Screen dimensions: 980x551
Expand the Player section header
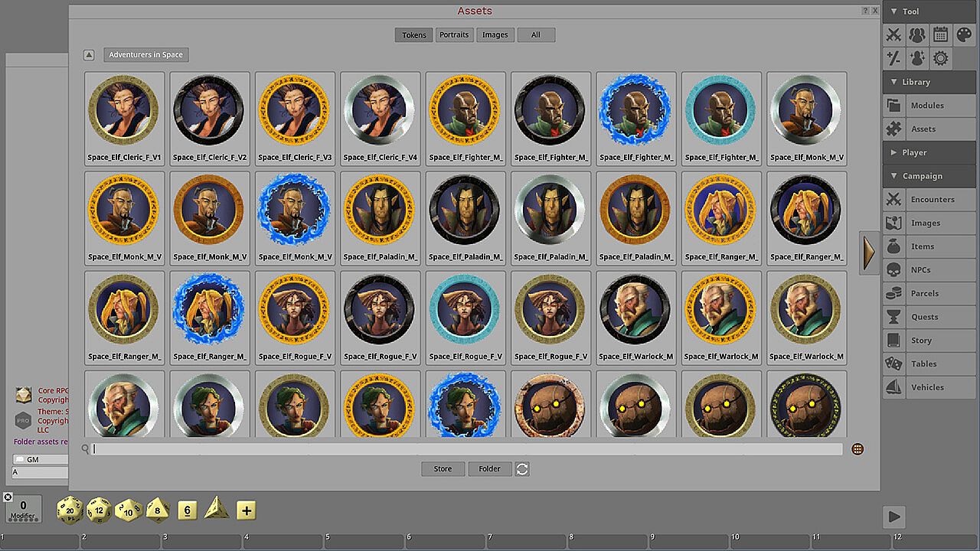tap(931, 152)
